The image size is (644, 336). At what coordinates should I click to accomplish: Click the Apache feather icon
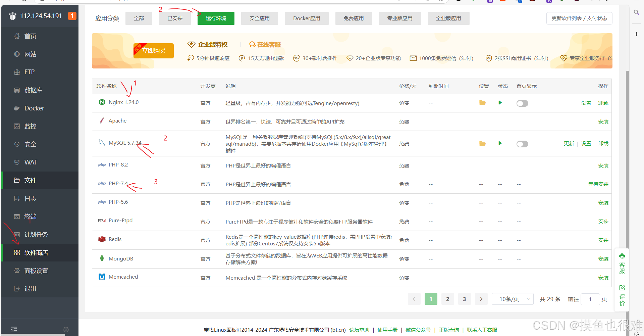(102, 121)
